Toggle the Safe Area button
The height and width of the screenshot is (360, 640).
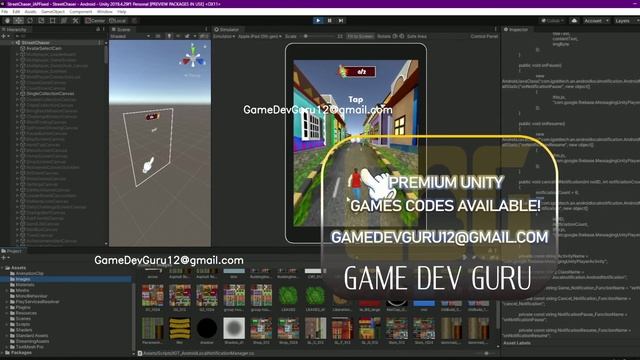(x=417, y=36)
